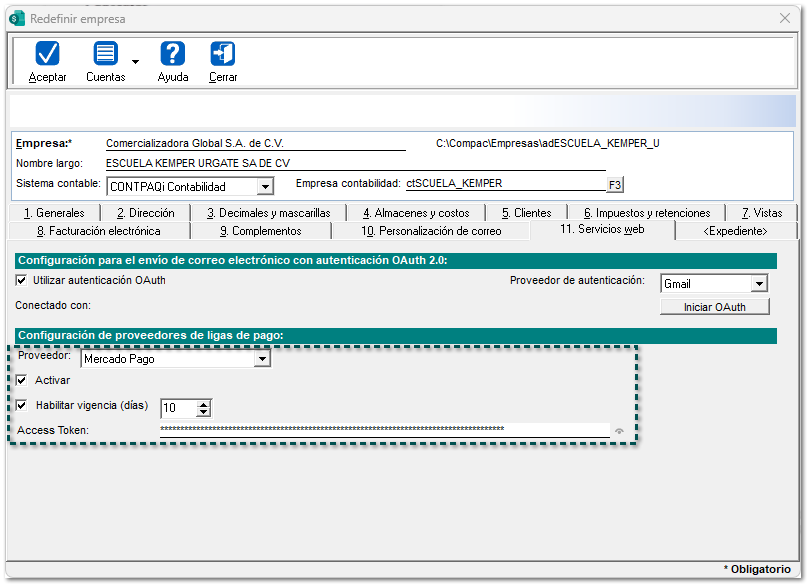Click the Access Token input field
The width and height of the screenshot is (810, 587).
384,430
